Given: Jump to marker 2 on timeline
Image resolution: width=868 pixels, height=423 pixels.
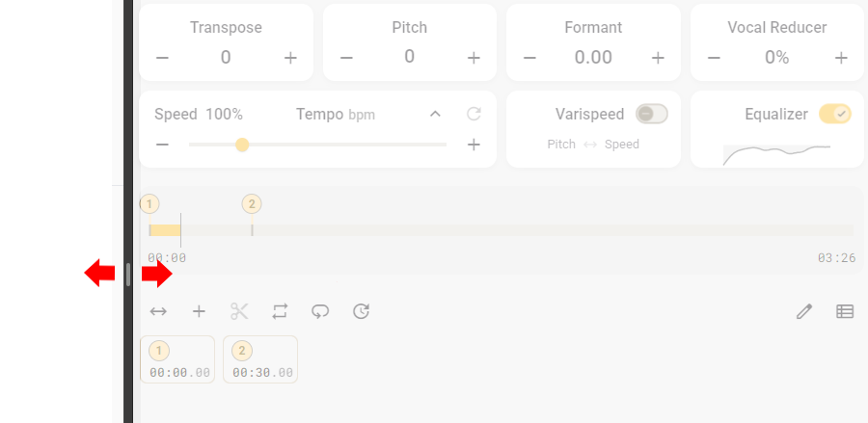Looking at the screenshot, I should [x=252, y=204].
